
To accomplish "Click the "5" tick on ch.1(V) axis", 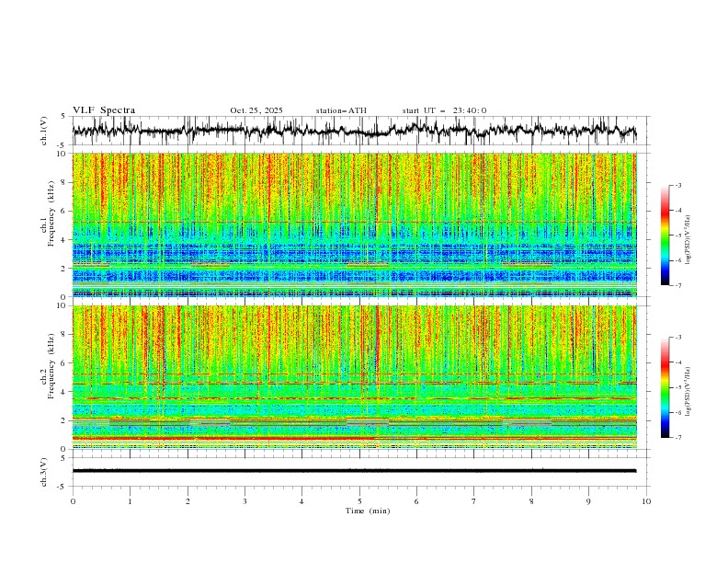I will point(63,116).
